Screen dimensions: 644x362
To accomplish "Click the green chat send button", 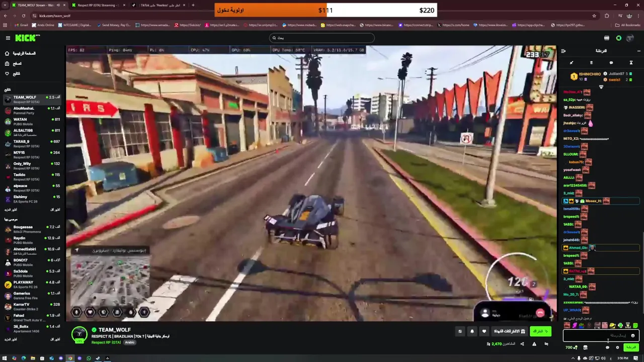I will pos(631,347).
